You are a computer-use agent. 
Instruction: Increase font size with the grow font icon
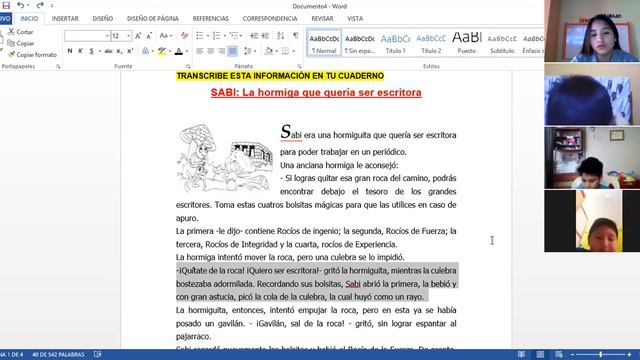click(x=138, y=36)
